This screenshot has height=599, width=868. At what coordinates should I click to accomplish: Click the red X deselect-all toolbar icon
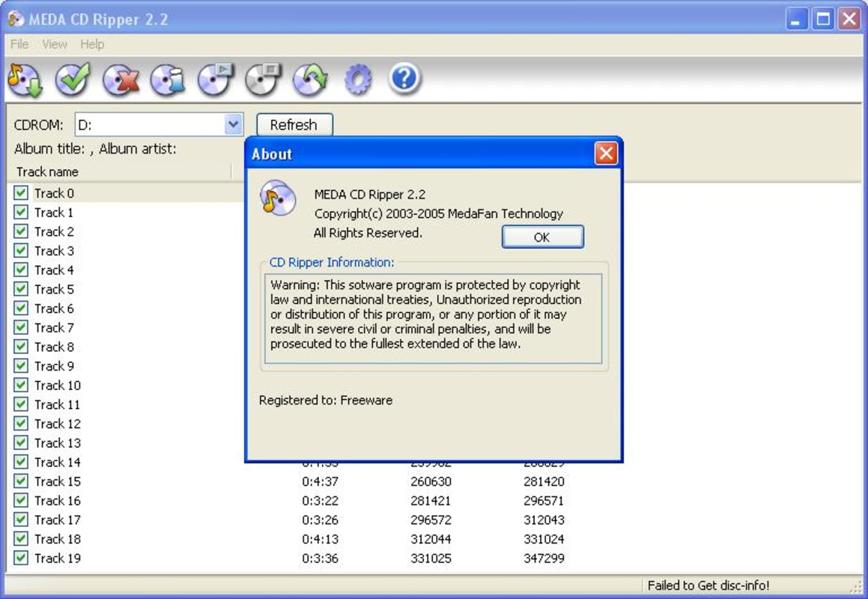[120, 80]
